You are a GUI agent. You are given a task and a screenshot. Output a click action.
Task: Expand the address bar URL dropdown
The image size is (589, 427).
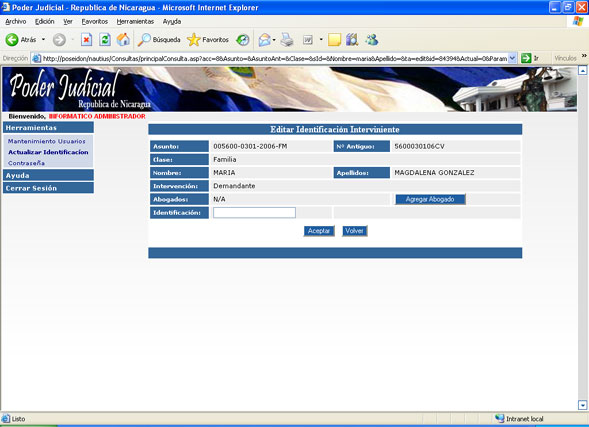click(512, 58)
